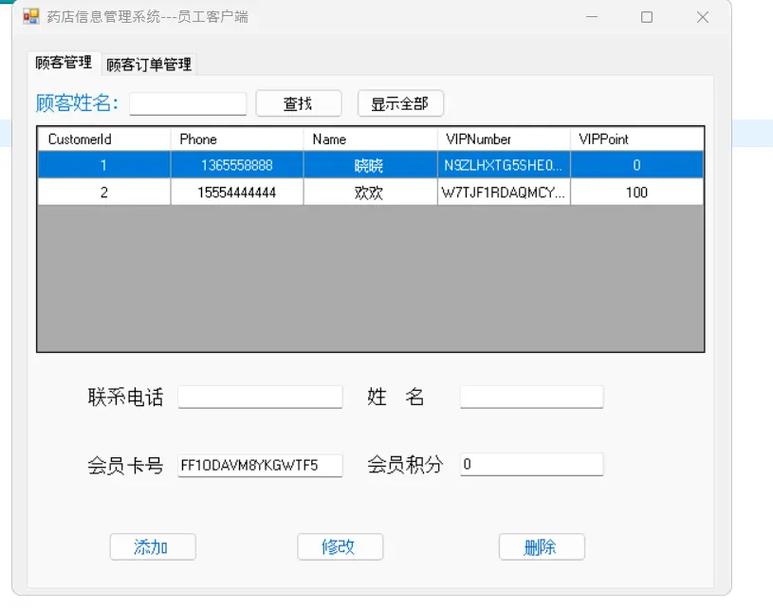
Task: Open the 顾客订单管理 tab
Action: (149, 64)
